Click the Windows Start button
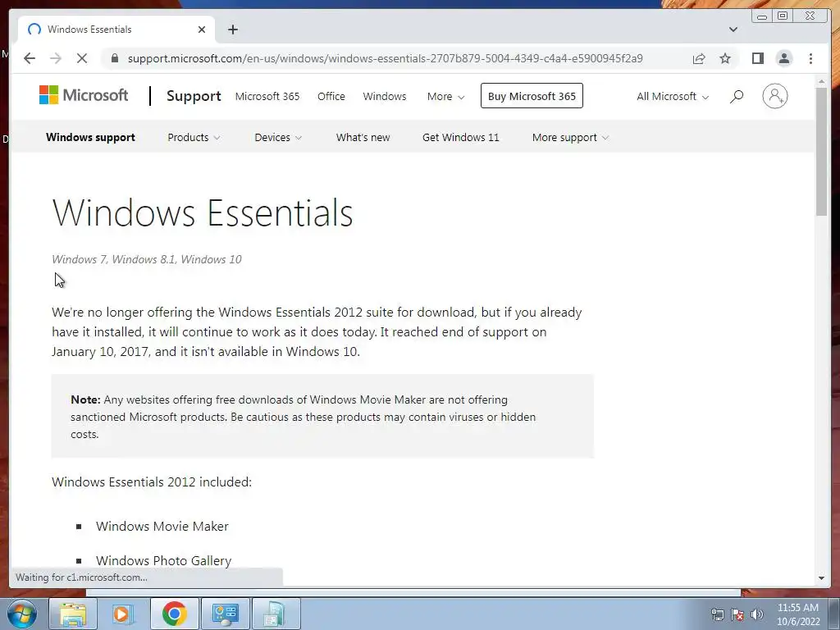840x630 pixels. tap(22, 614)
